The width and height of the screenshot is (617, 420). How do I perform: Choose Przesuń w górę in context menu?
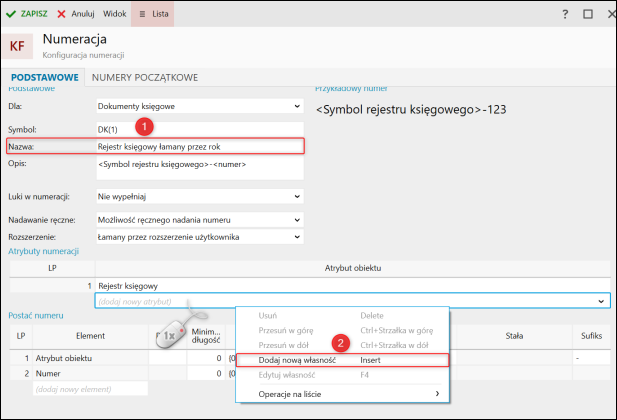[x=342, y=330]
